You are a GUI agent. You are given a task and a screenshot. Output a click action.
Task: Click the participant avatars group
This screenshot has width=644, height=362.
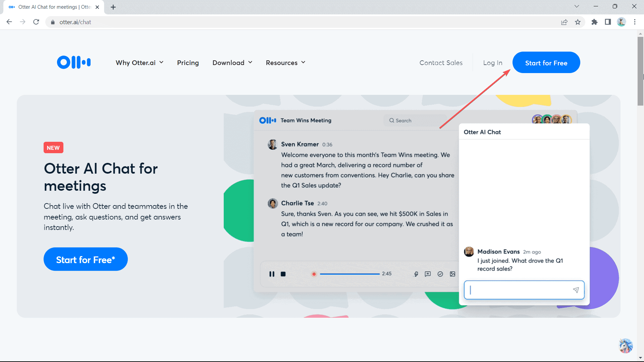(x=552, y=119)
